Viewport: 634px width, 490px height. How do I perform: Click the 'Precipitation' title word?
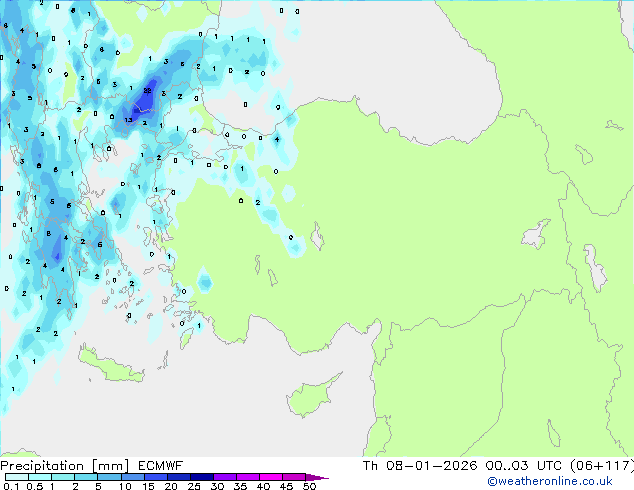click(42, 466)
